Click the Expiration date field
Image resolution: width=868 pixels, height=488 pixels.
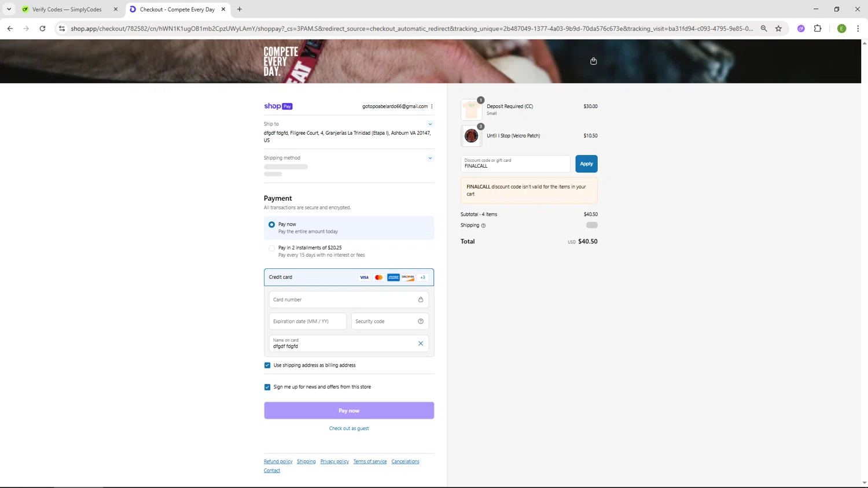tap(308, 321)
